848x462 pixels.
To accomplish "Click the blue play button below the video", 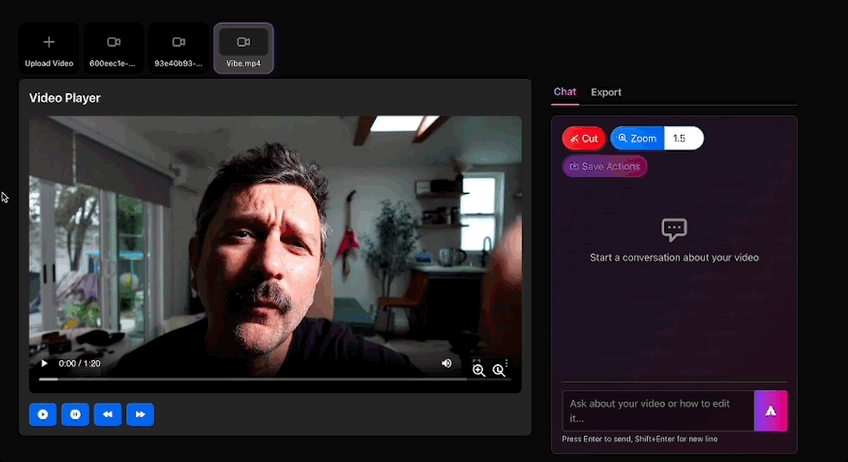I will [x=43, y=414].
